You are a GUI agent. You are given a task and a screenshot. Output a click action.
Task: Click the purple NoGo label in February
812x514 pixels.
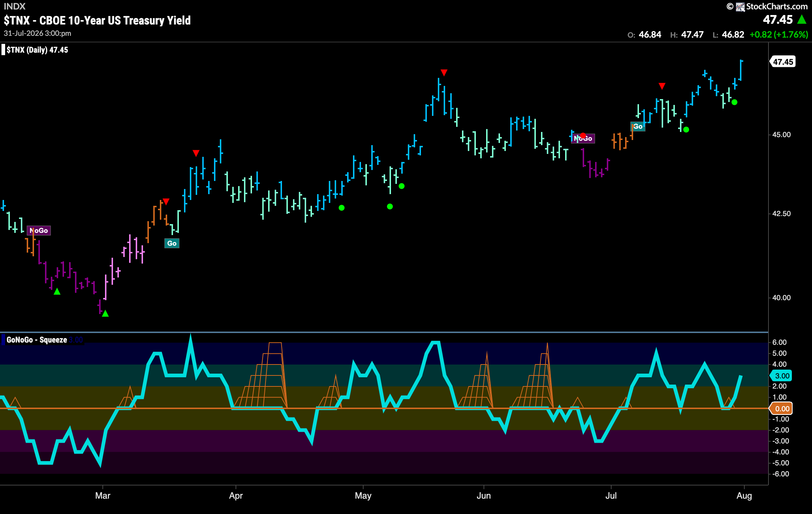click(39, 230)
